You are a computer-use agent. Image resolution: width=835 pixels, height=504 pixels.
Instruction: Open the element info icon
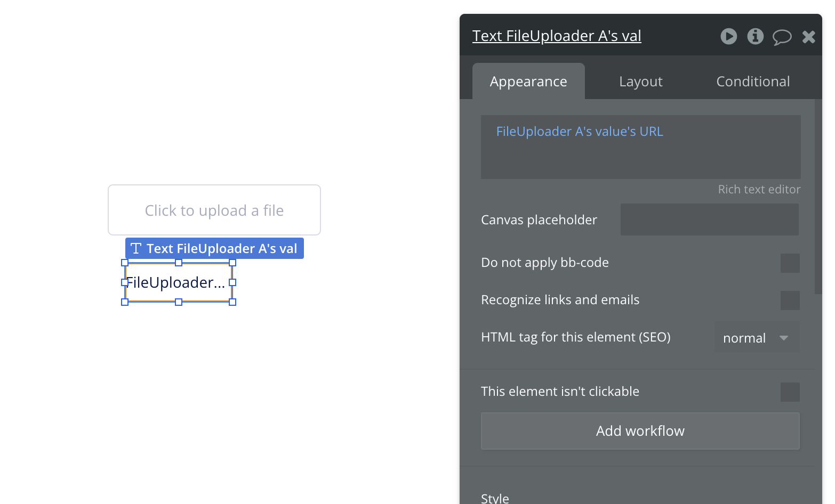(755, 36)
